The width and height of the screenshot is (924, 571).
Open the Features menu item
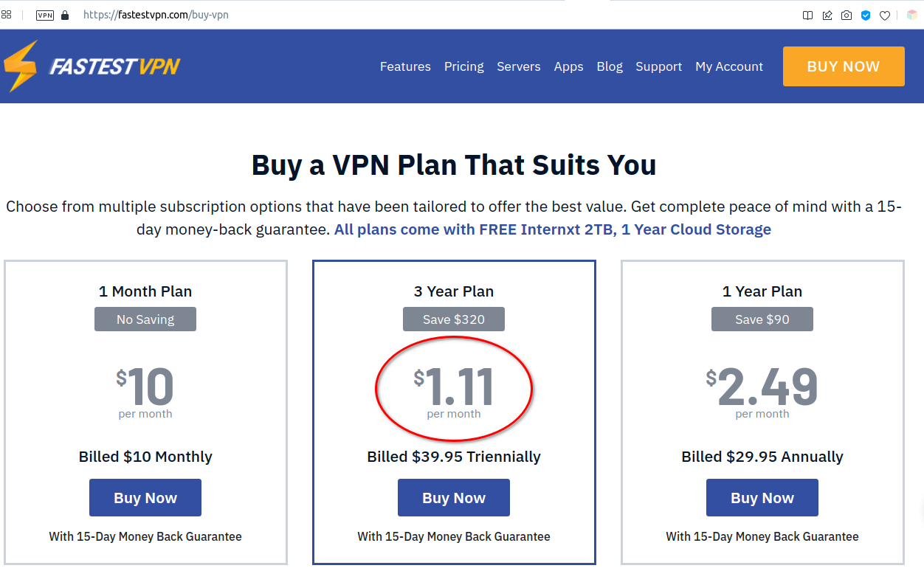pyautogui.click(x=405, y=66)
